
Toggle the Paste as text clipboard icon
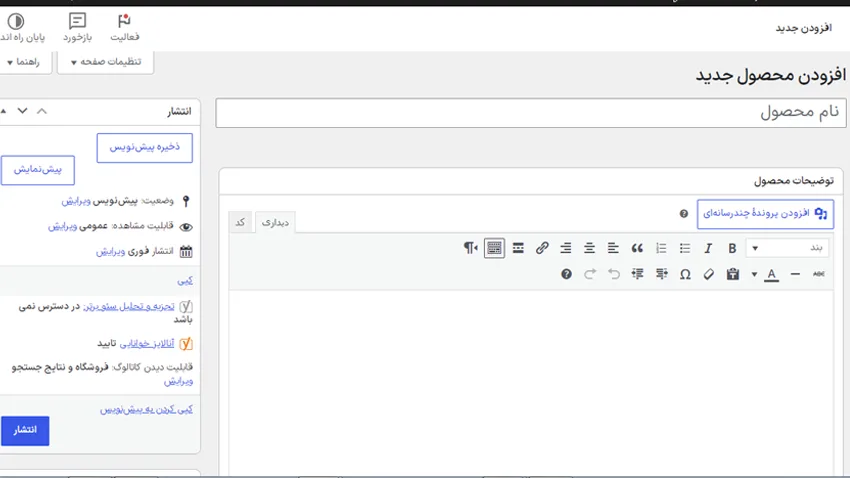[x=733, y=274]
